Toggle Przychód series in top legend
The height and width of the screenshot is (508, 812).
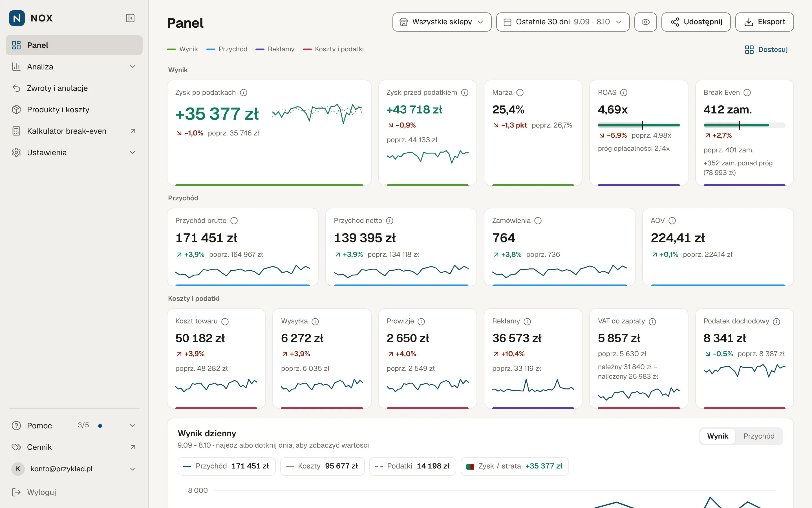point(227,49)
